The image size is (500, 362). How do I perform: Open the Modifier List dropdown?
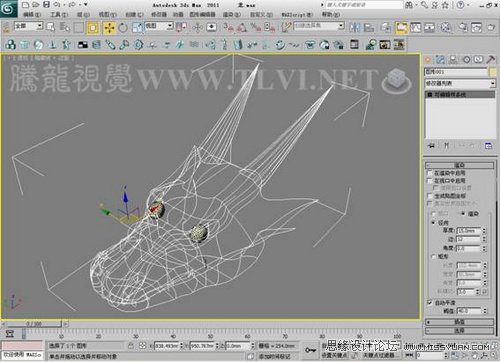pyautogui.click(x=460, y=83)
